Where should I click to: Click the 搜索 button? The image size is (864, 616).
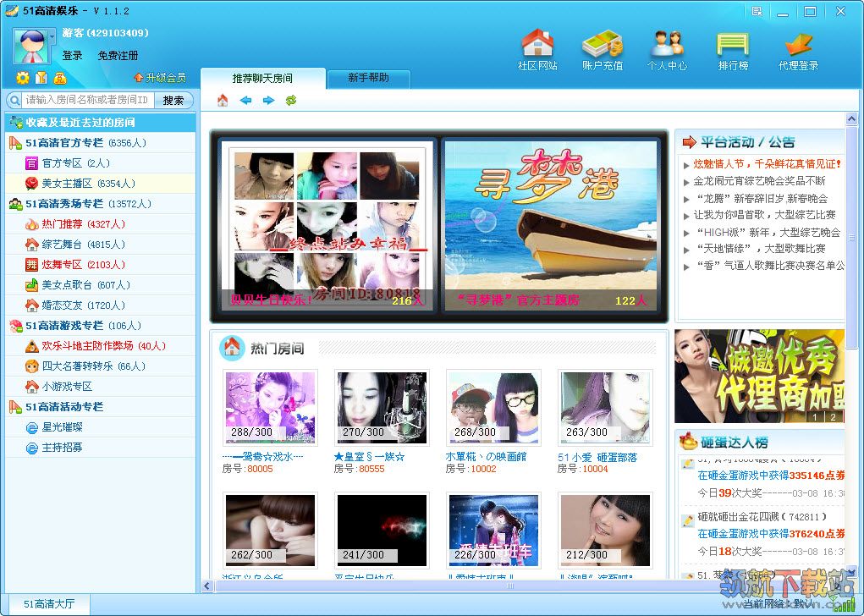173,101
